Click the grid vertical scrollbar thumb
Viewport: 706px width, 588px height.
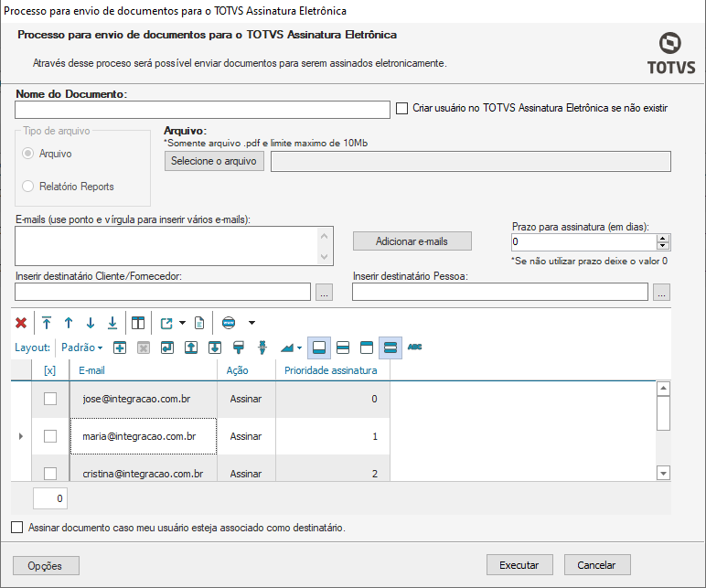click(663, 413)
